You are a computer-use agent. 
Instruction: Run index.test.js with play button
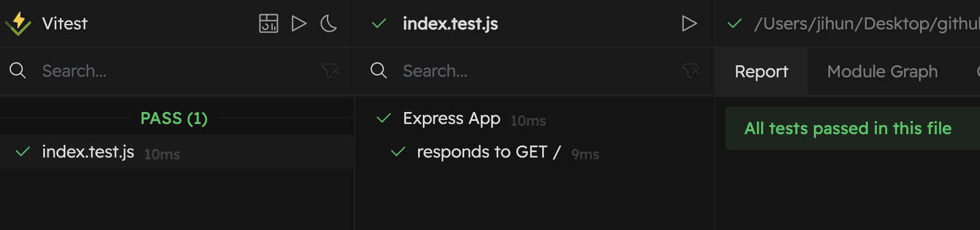690,23
